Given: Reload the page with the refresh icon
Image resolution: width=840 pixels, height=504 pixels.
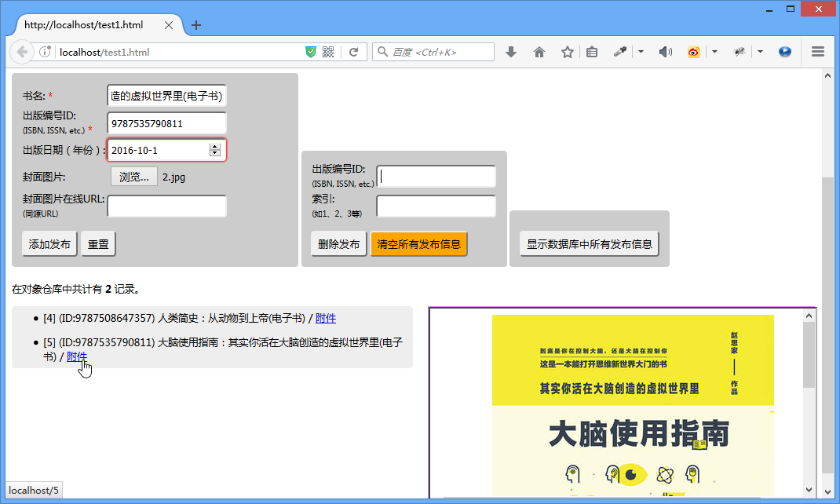Looking at the screenshot, I should tap(353, 52).
